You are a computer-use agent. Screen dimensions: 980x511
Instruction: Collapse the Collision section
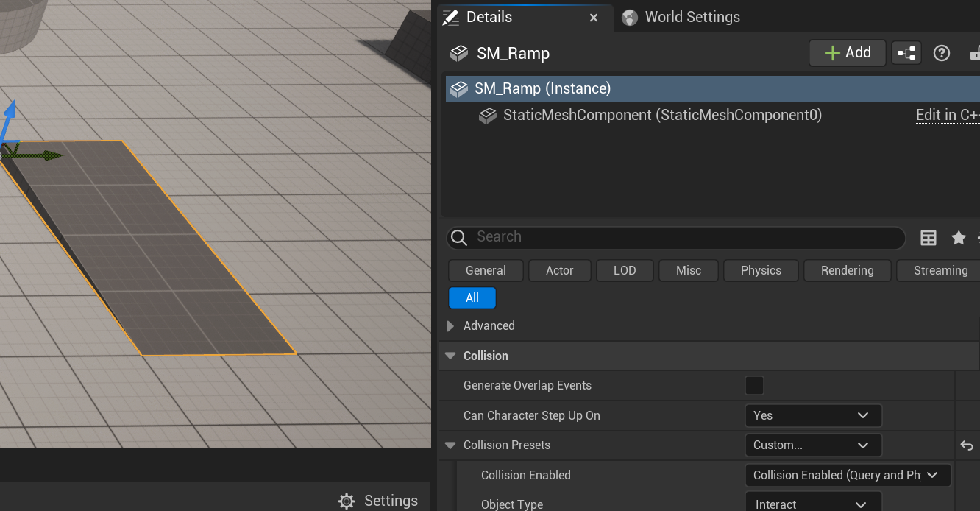(451, 356)
